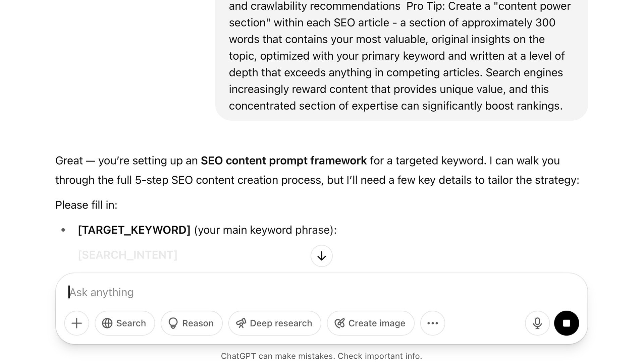This screenshot has width=644, height=362.
Task: Select the [TARGET_KEYWORD] bullet label
Action: point(134,230)
